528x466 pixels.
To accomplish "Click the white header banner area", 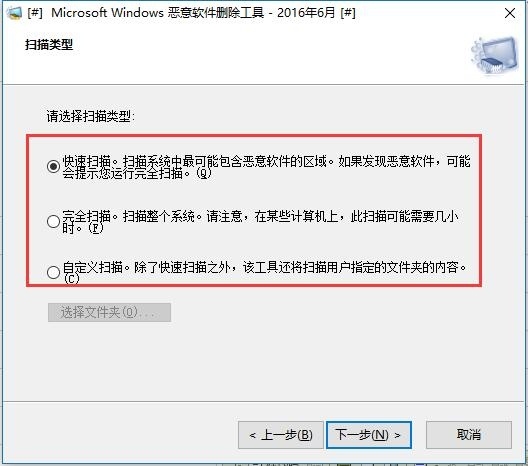I will click(x=264, y=56).
